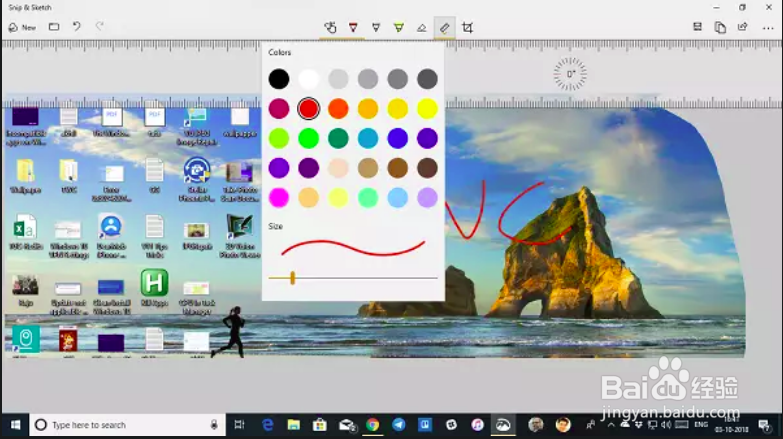The image size is (783, 439).
Task: Redo the undone stroke
Action: click(x=99, y=26)
